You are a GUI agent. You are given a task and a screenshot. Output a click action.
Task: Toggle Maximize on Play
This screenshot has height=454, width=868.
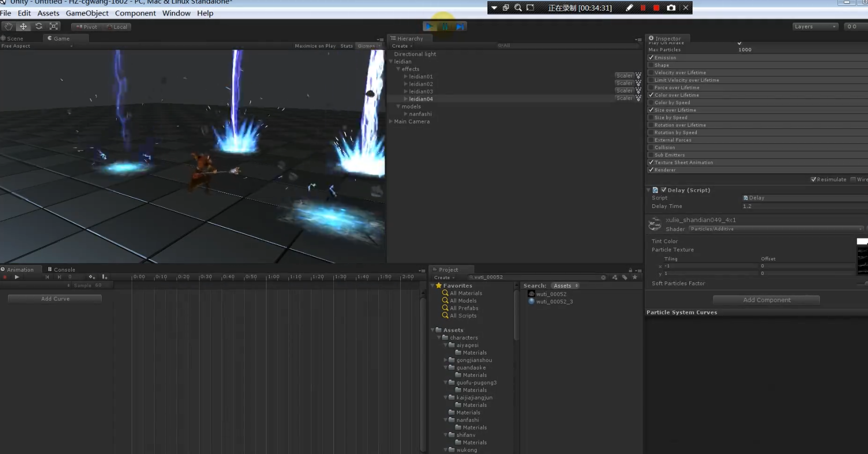click(315, 46)
